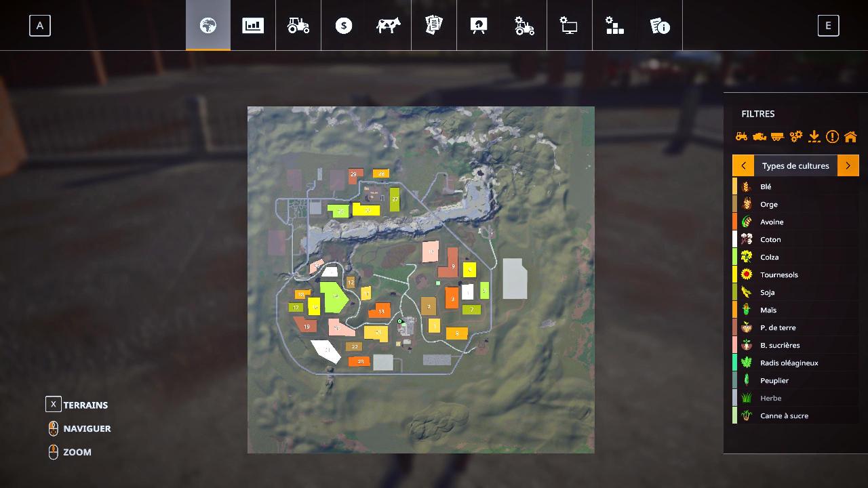Image resolution: width=868 pixels, height=488 pixels.
Task: Click the A key previous-page button
Action: coord(40,26)
